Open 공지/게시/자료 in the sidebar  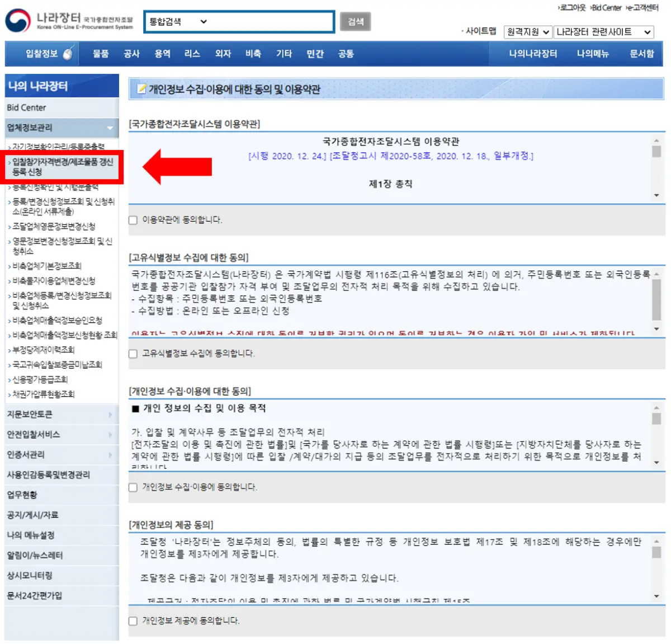coord(62,515)
